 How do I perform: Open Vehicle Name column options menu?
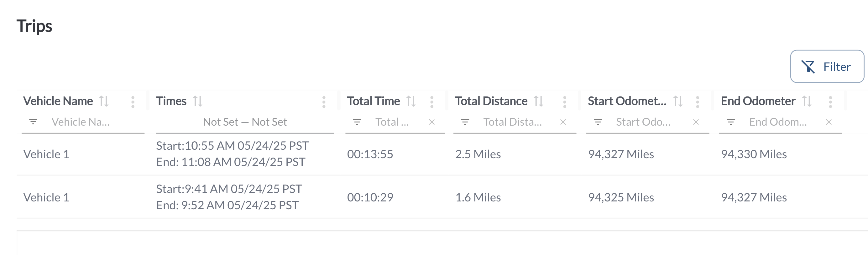pyautogui.click(x=133, y=102)
